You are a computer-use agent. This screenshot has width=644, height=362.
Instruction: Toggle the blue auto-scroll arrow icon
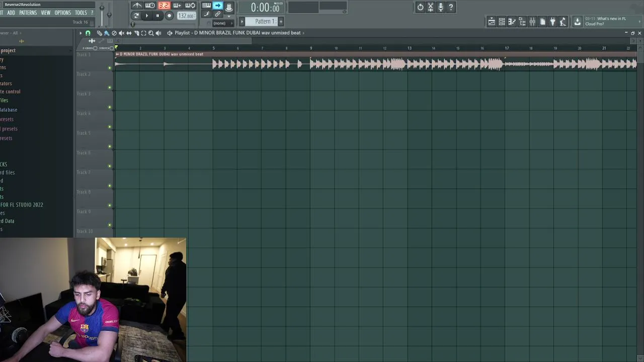pyautogui.click(x=217, y=5)
